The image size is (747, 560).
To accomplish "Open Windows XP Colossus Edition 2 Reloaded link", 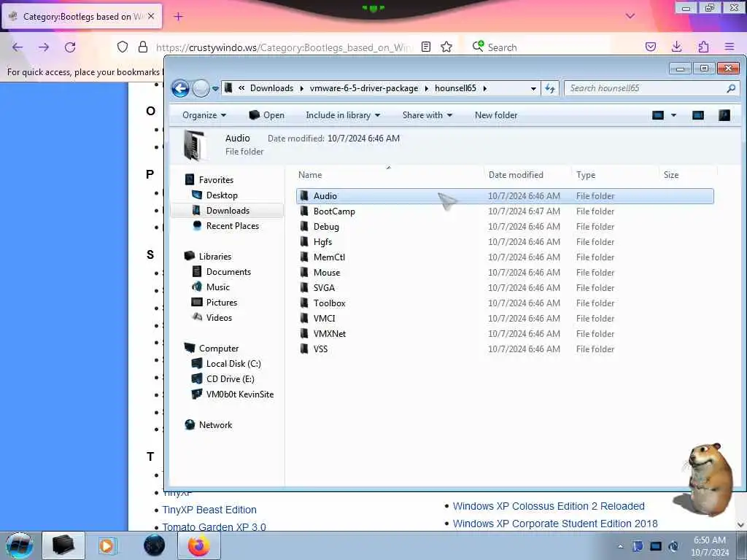I will [x=549, y=506].
